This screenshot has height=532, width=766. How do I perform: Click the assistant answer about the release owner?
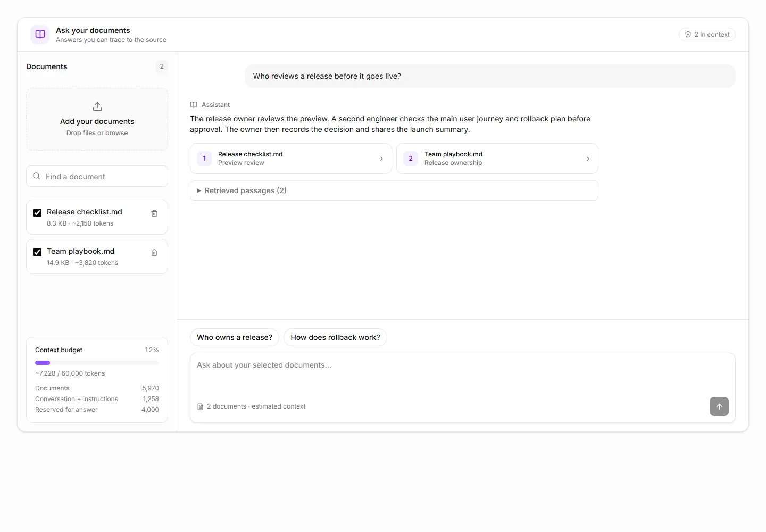pyautogui.click(x=390, y=124)
